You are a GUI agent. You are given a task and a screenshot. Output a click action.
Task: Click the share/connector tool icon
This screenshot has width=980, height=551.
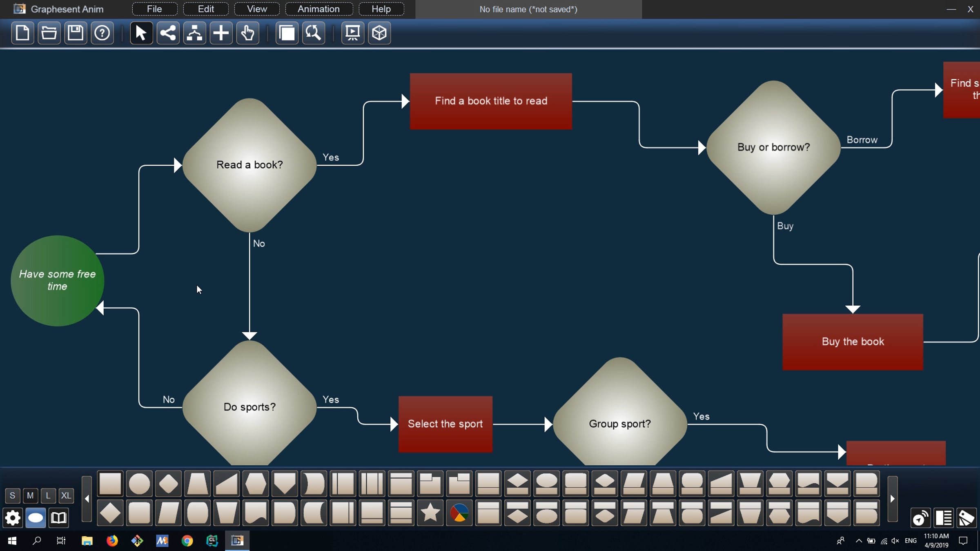168,33
